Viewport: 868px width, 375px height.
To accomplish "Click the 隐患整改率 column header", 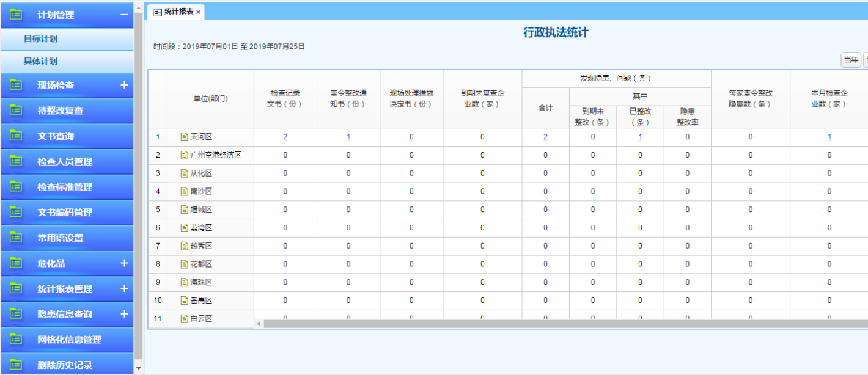I will 688,117.
